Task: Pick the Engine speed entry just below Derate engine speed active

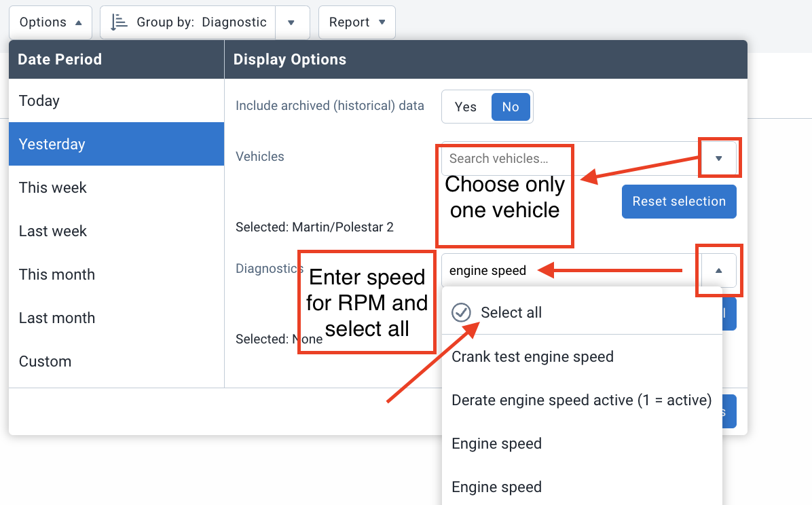Action: 582,444
